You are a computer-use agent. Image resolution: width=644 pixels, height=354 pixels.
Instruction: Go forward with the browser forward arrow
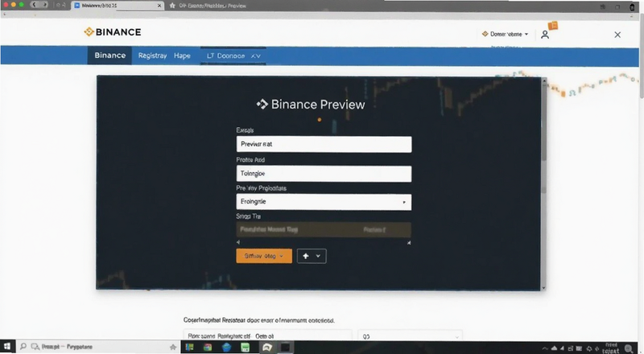point(45,5)
